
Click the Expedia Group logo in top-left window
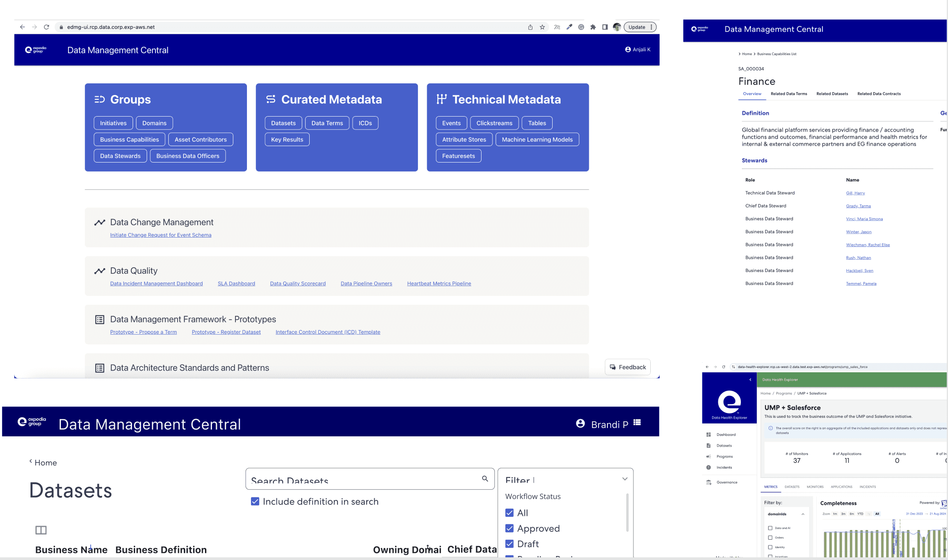point(36,50)
